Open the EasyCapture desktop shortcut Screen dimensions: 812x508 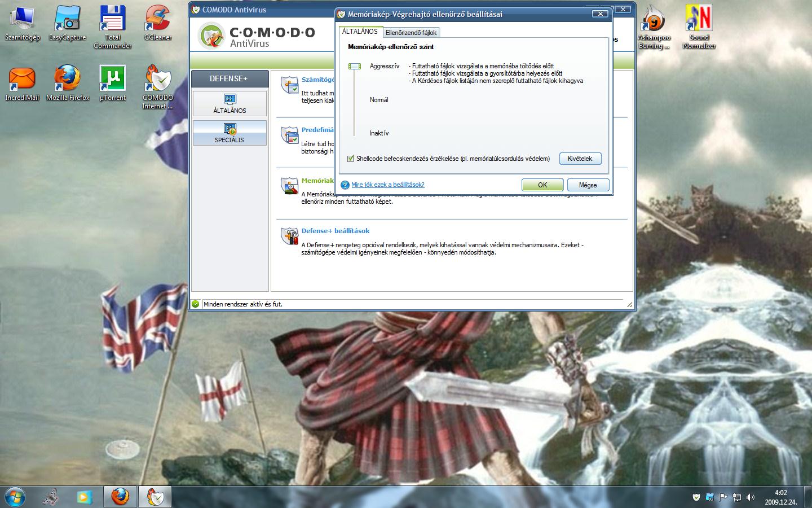67,24
